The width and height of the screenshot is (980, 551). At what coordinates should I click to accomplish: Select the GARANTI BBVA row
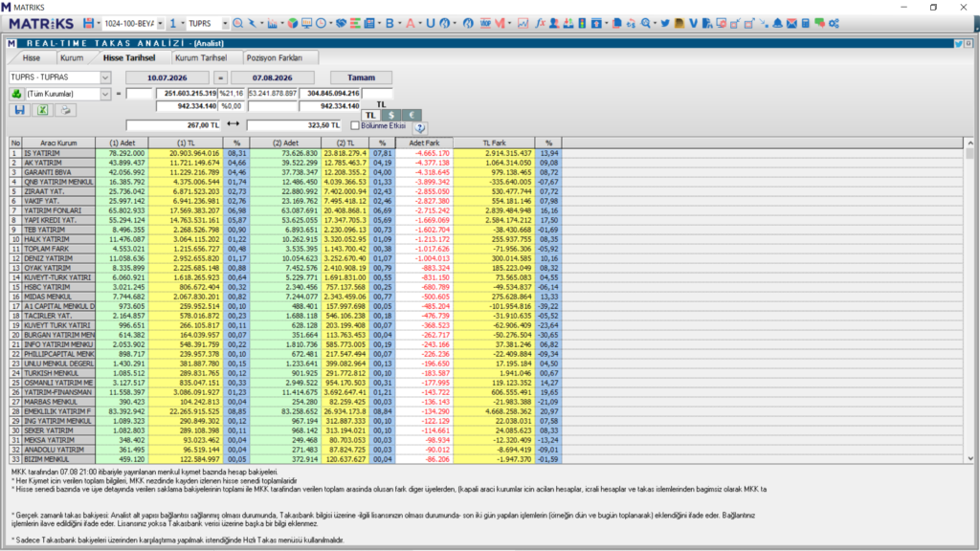coord(285,172)
